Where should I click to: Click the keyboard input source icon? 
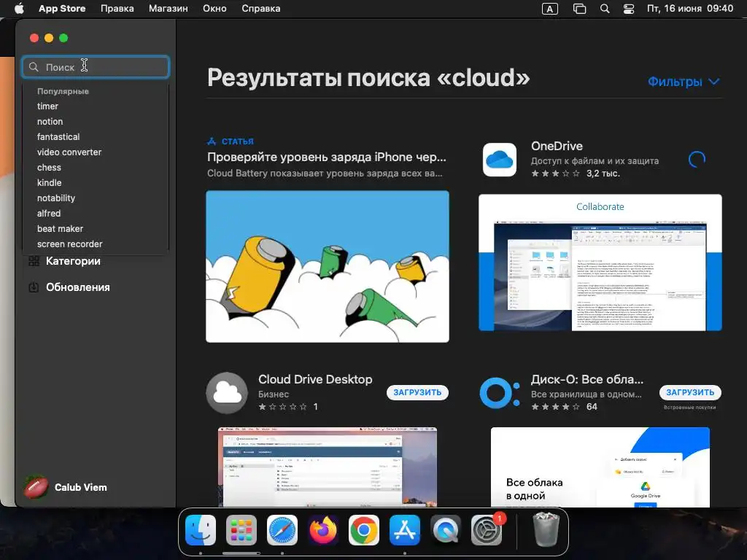click(x=550, y=9)
